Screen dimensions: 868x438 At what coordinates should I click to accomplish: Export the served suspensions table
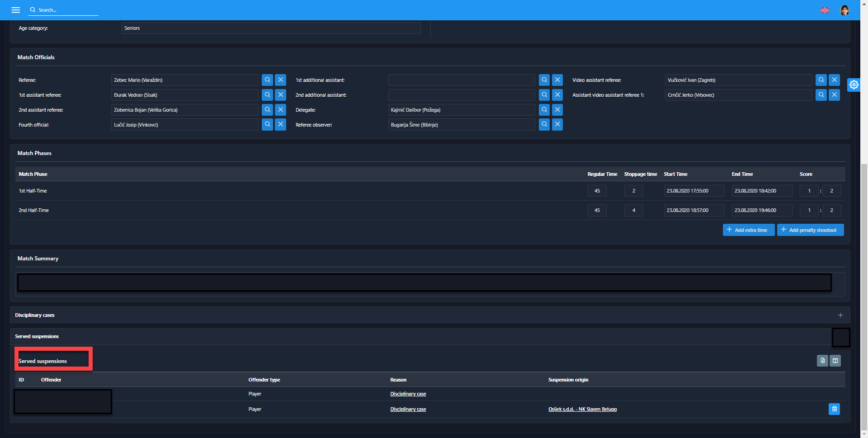[822, 361]
